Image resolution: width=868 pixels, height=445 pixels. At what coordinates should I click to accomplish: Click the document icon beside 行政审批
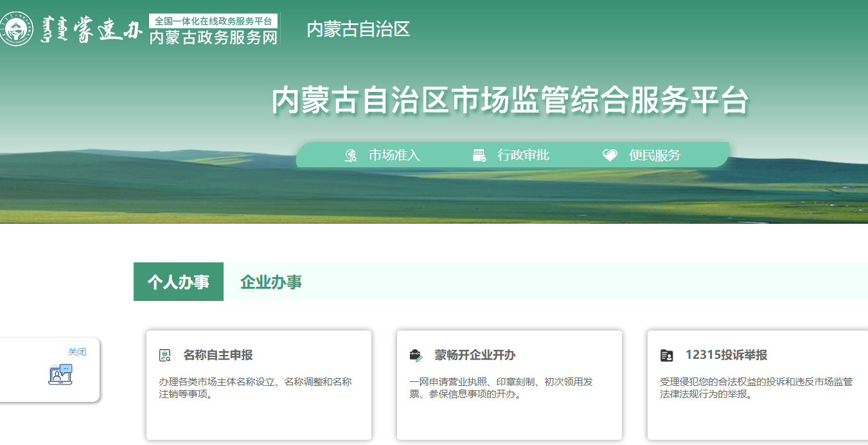click(479, 155)
